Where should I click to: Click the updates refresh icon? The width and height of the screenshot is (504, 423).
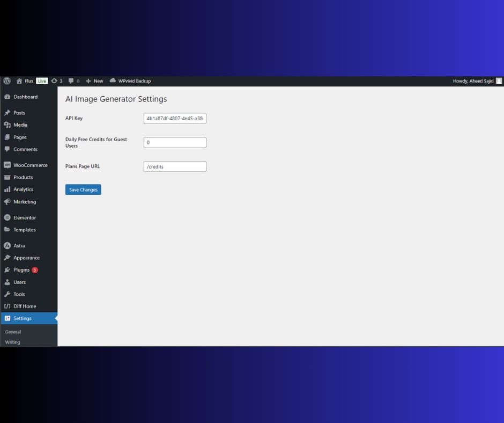pos(54,81)
